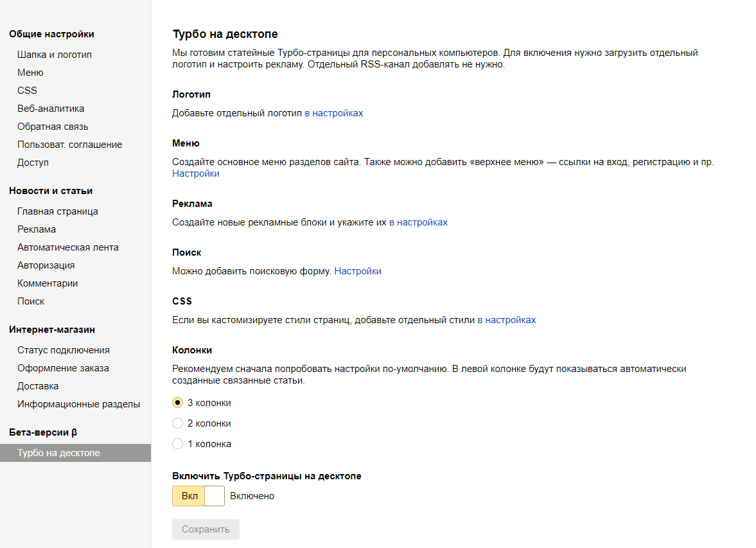Screen dimensions: 756x548
Task: Toggle the Вкл switch for desktop Turbo pages
Action: pos(198,496)
